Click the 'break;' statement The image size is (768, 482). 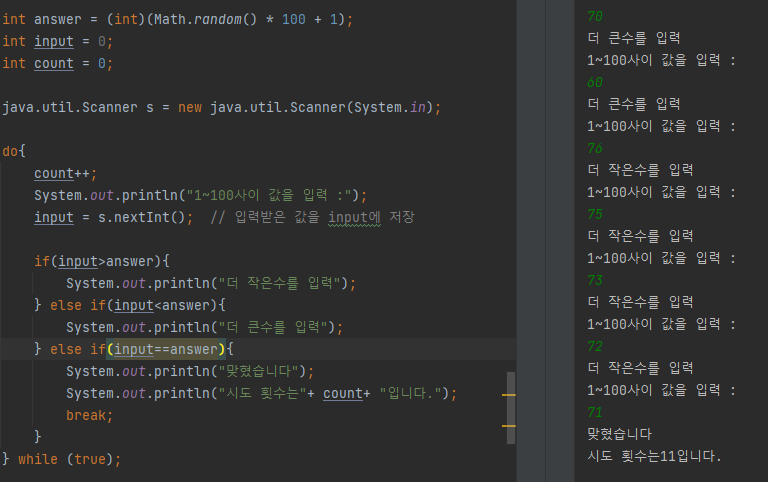click(90, 415)
